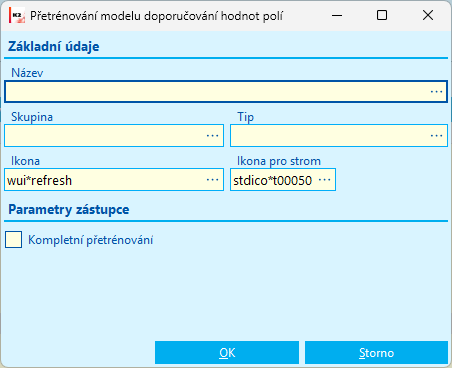The image size is (452, 368).
Task: Confirm dialog with OK button
Action: pyautogui.click(x=227, y=353)
